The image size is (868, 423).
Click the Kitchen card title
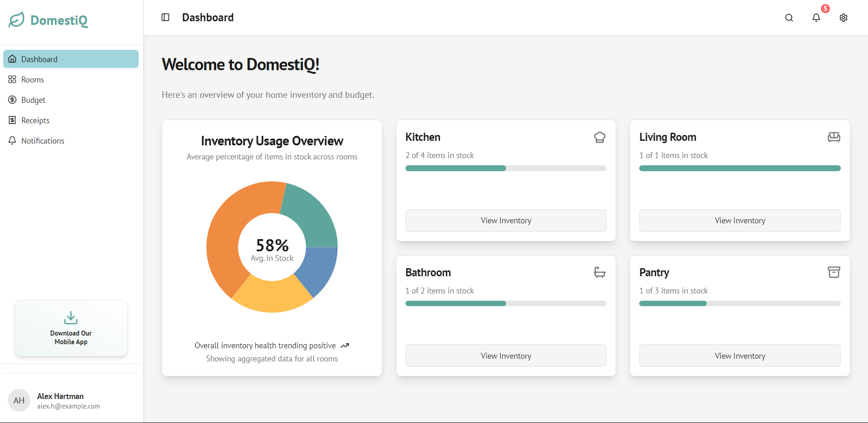coord(423,137)
